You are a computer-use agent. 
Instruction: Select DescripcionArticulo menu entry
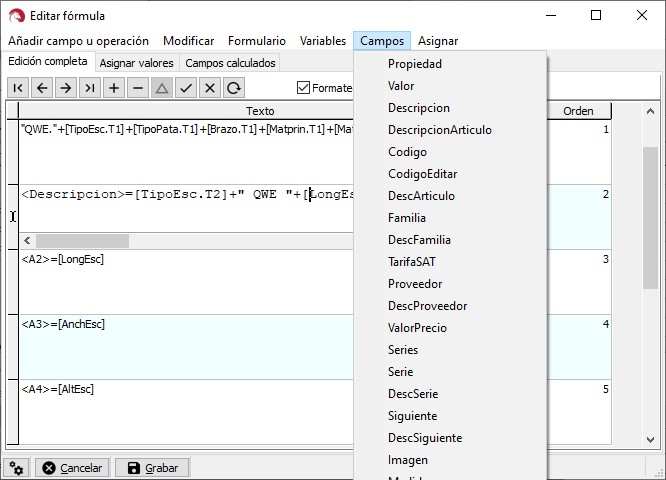click(450, 130)
